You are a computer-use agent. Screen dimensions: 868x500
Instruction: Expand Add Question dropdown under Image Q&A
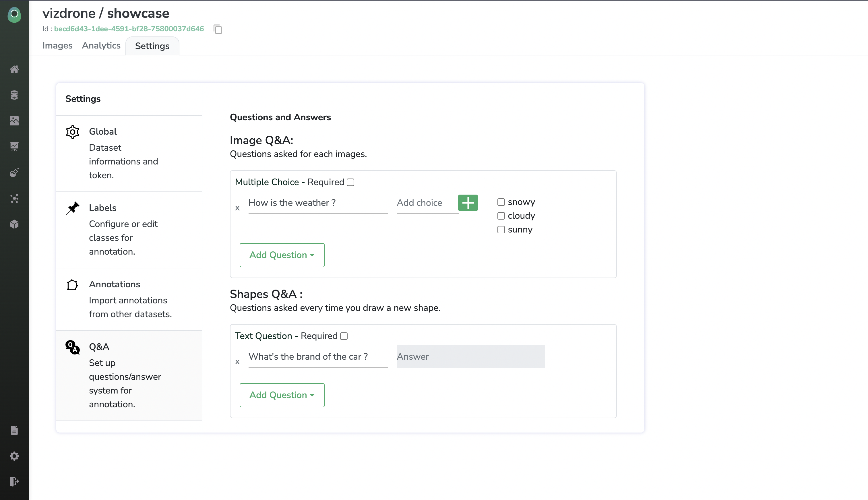pyautogui.click(x=282, y=255)
